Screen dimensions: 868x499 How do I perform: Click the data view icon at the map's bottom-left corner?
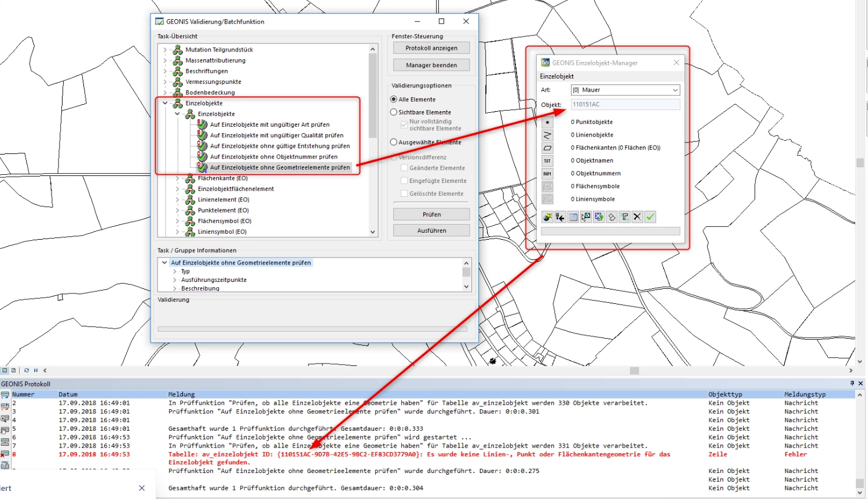[x=5, y=370]
